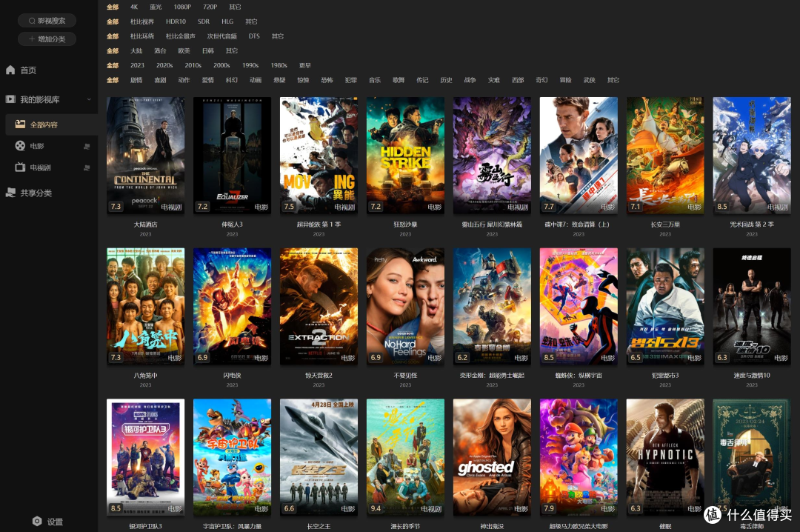
Task: Open The Equalizer 3 伸冤人3 poster
Action: point(232,155)
